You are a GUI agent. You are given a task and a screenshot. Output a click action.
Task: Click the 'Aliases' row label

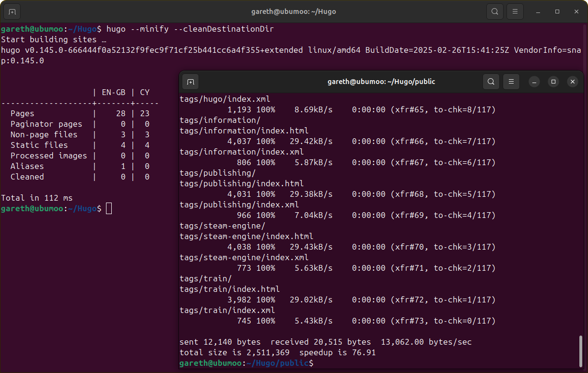[27, 166]
